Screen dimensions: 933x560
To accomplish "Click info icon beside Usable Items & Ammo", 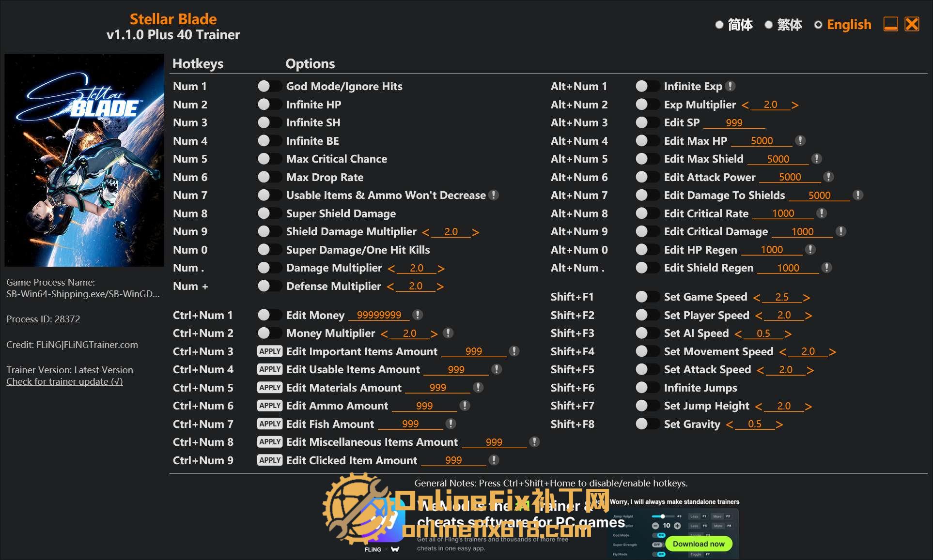I will tap(494, 195).
